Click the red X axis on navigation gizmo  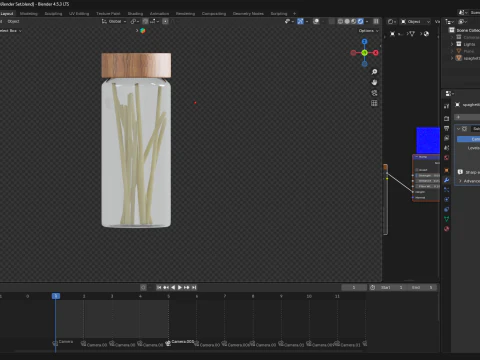tap(376, 53)
